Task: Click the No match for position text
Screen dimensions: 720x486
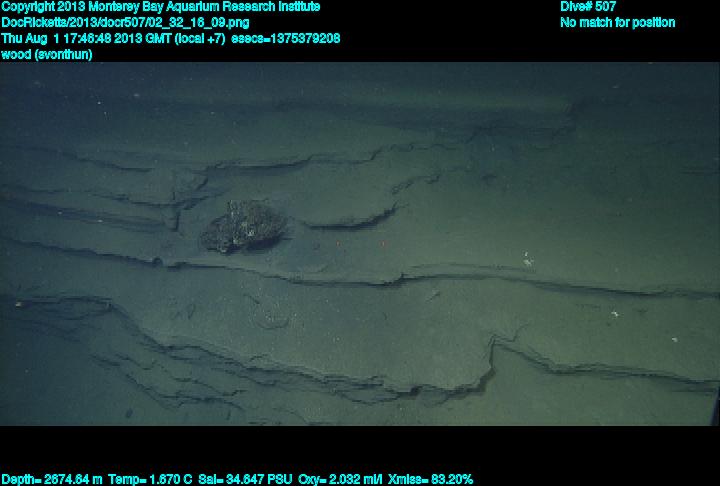Action: coord(618,23)
